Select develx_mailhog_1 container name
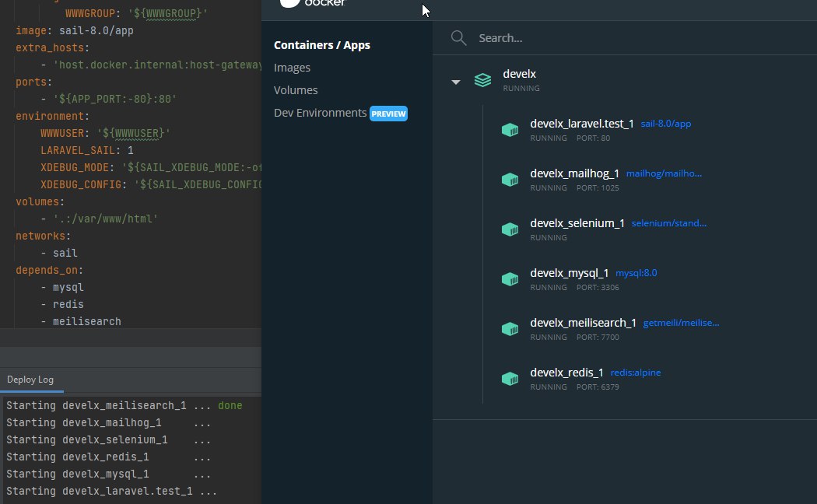 click(575, 173)
